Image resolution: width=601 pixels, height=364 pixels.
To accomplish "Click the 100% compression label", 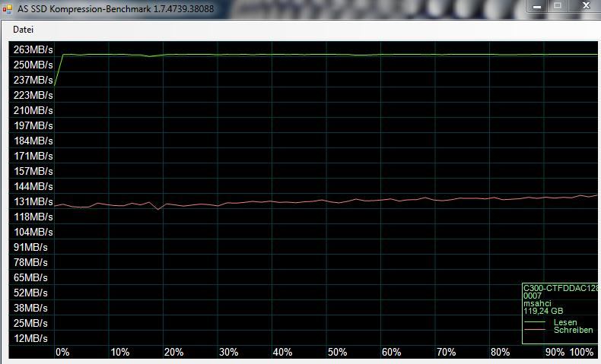I will click(582, 352).
